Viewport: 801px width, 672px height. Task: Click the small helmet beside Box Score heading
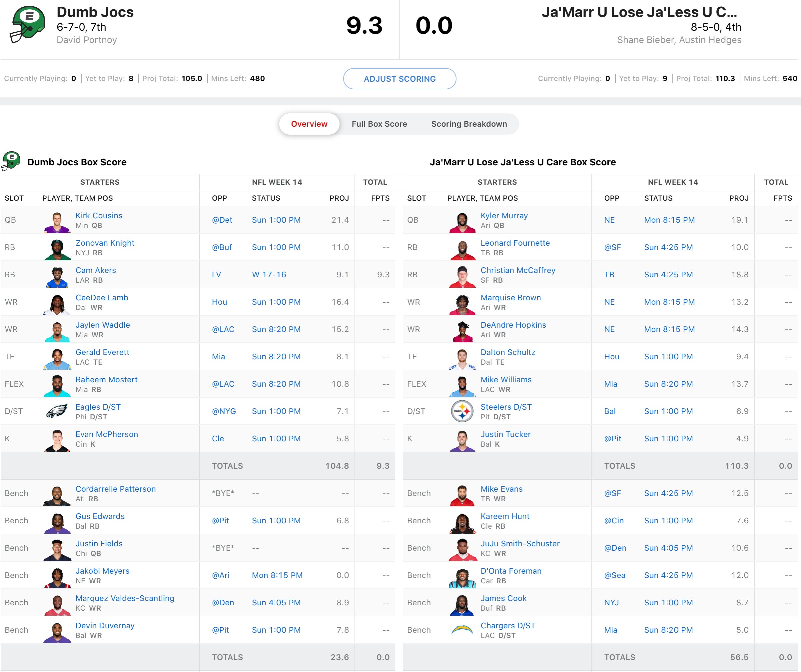[11, 161]
